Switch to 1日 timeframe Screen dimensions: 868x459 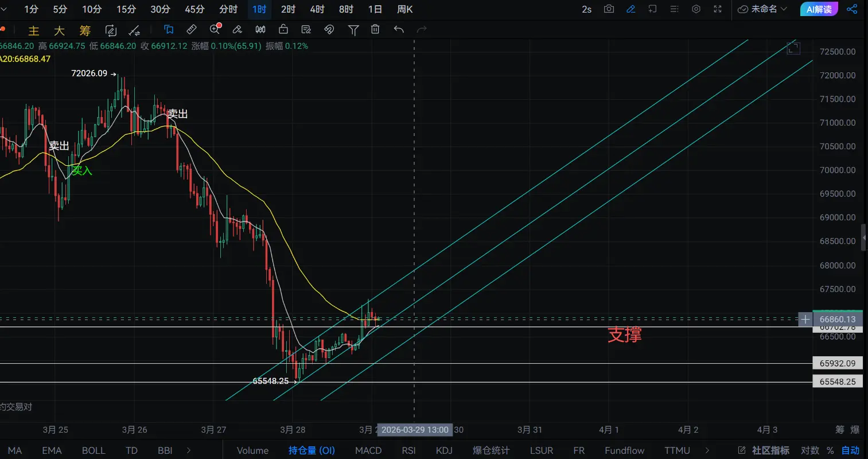[x=375, y=9]
